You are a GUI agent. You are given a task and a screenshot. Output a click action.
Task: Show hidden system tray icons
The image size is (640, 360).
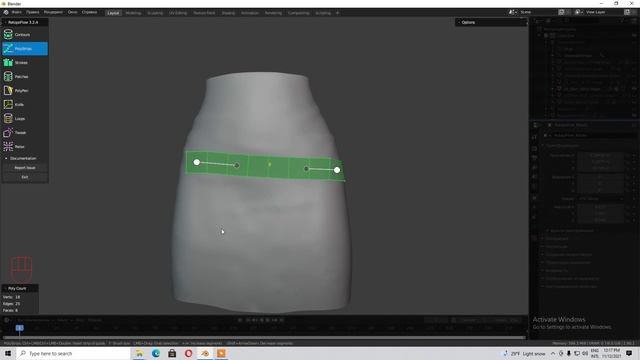(x=553, y=353)
